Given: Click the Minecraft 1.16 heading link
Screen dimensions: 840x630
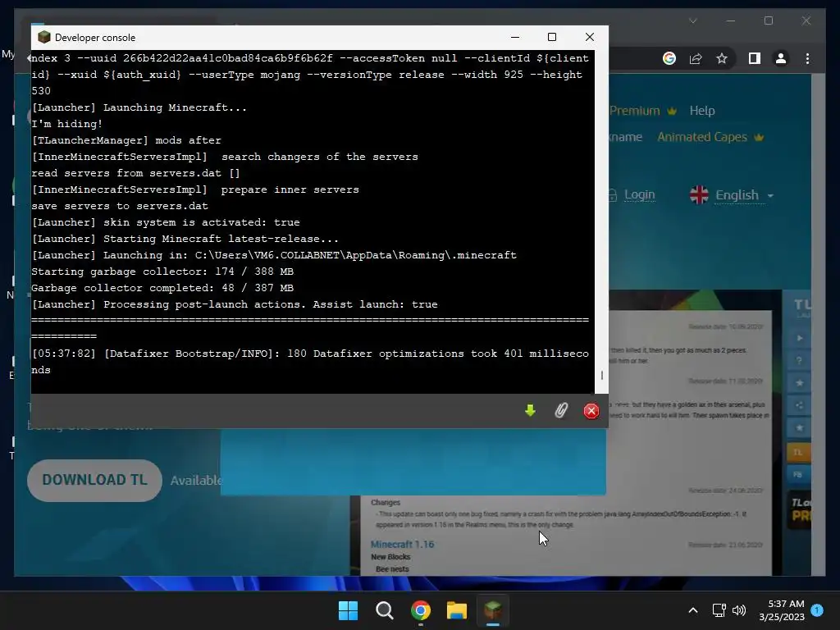Looking at the screenshot, I should tap(402, 545).
